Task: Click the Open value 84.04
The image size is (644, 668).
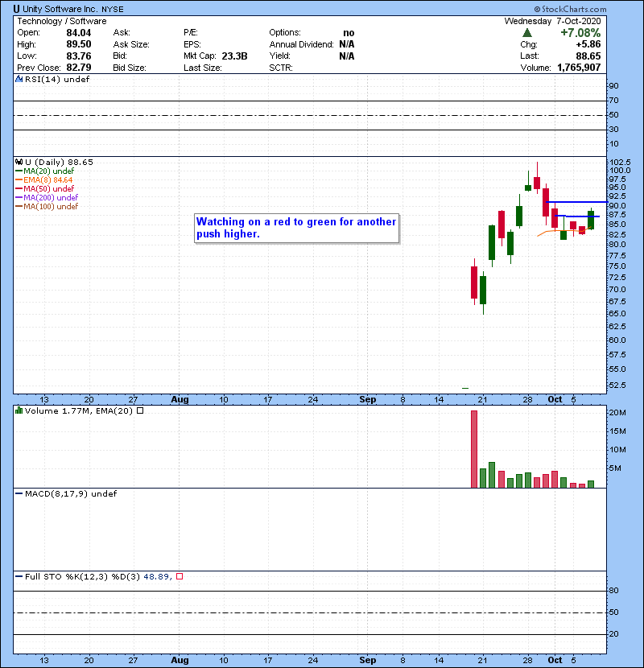Action: click(x=78, y=33)
